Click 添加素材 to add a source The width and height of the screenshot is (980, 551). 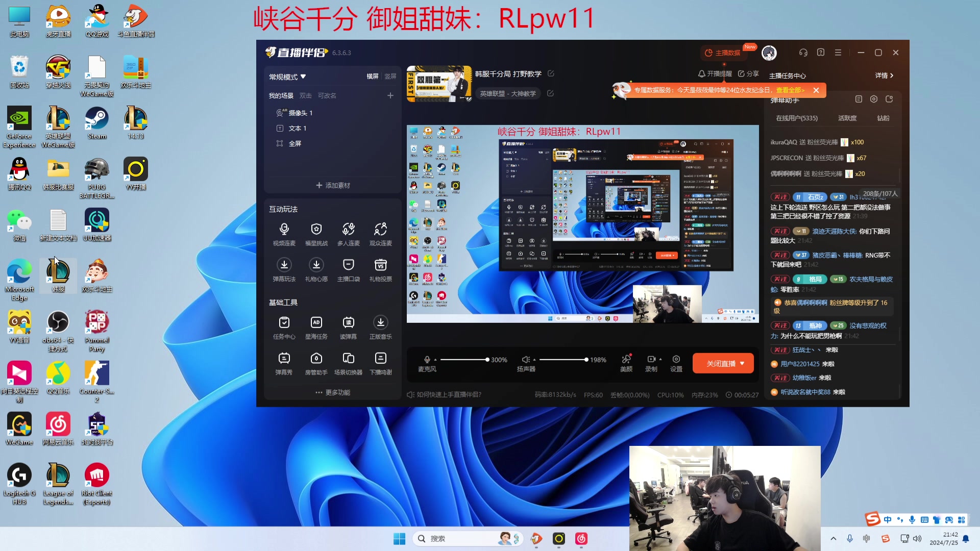tap(333, 185)
